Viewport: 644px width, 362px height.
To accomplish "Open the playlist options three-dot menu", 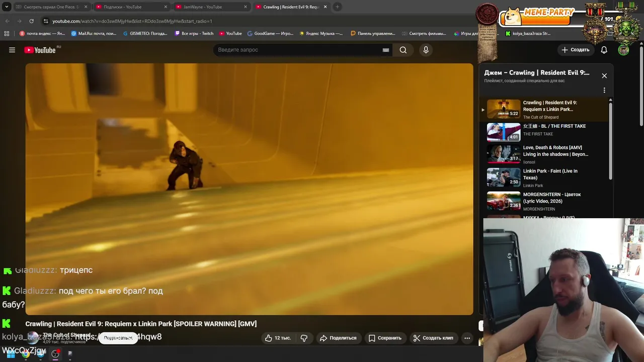I will 604,90.
